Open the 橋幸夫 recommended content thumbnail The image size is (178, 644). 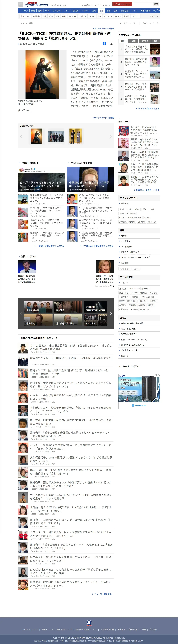27,267
